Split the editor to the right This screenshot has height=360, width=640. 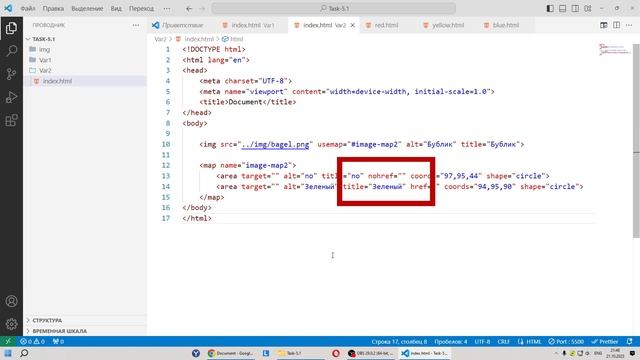[x=616, y=25]
